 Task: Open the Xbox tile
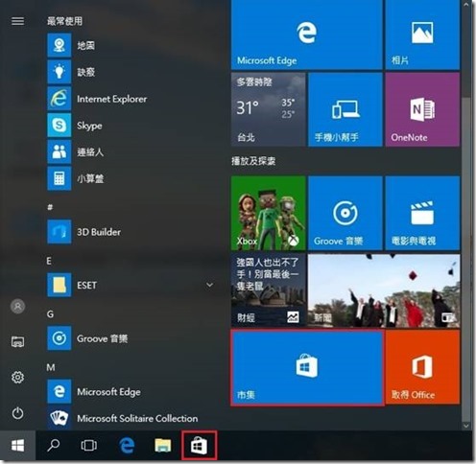pyautogui.click(x=268, y=213)
